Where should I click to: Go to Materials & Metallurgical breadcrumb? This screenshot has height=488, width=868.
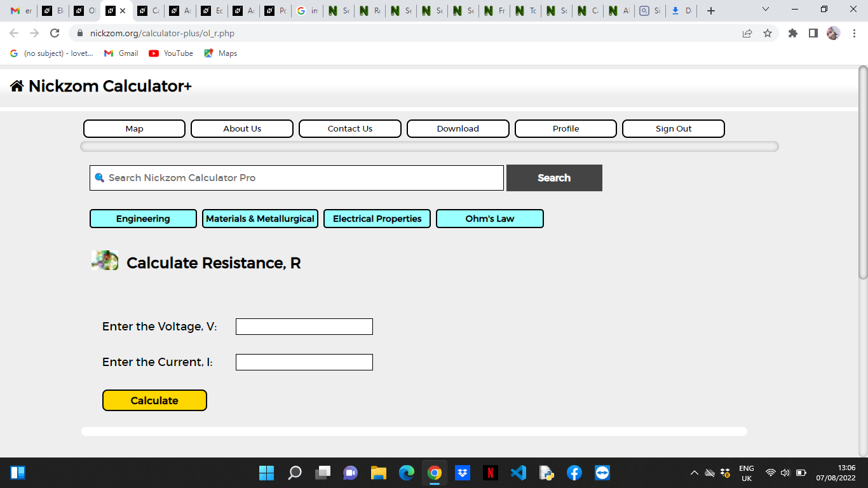260,219
